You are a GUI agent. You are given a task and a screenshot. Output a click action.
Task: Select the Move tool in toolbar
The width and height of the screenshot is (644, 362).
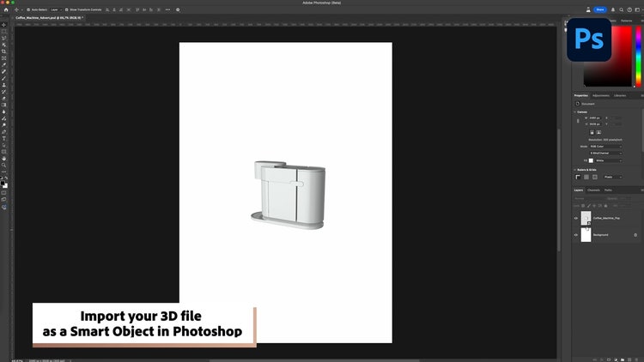[4, 25]
